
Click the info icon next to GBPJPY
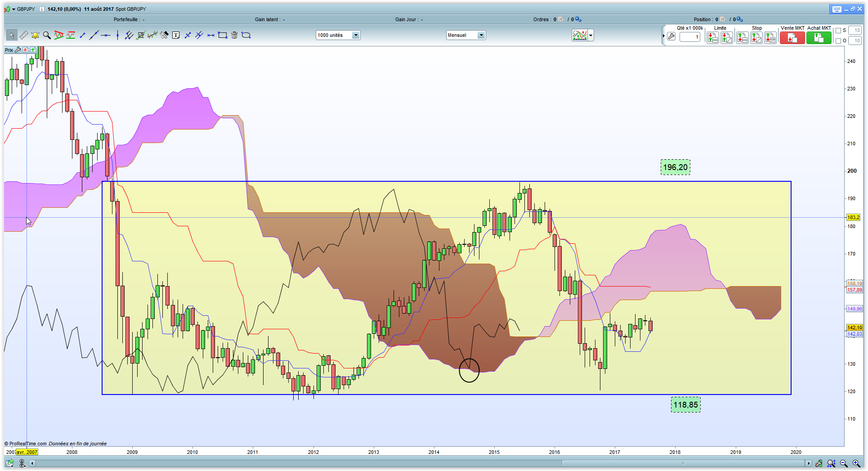tap(42, 9)
